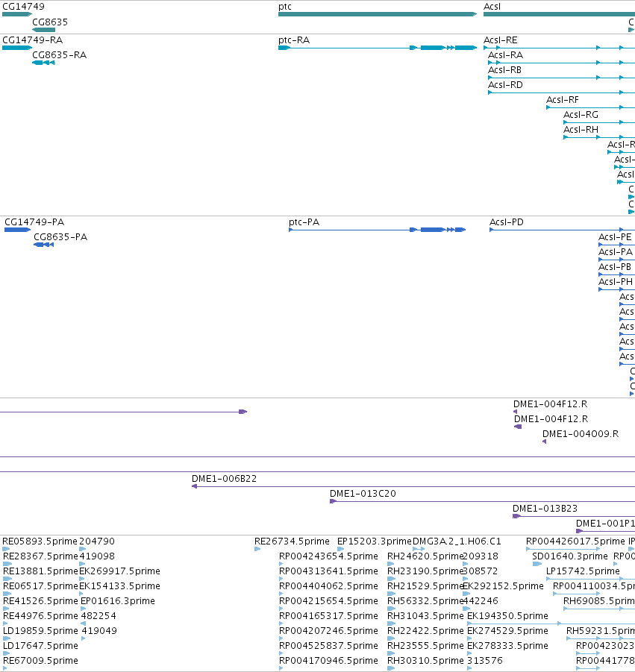
Task: Open the DME1-013B23 feature label
Action: pos(545,509)
